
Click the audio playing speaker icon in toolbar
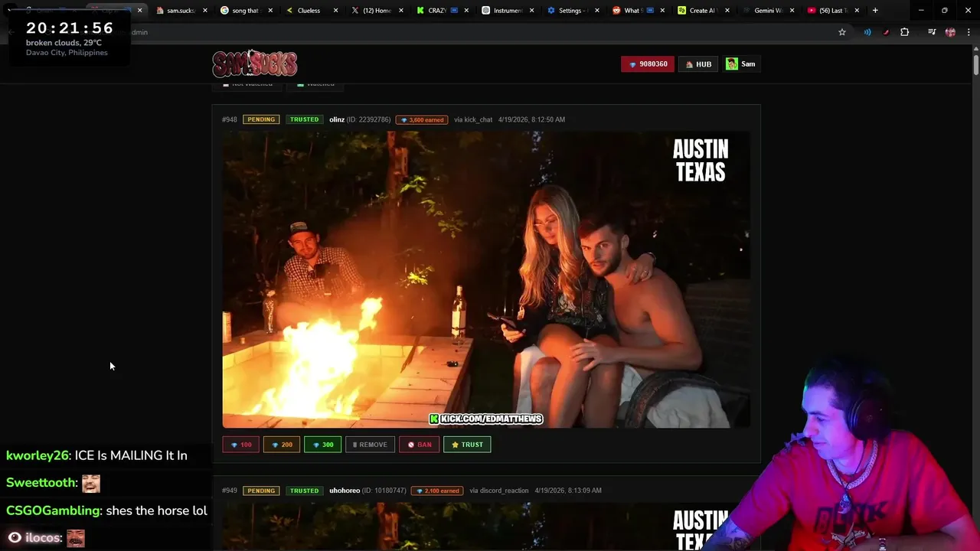point(867,32)
